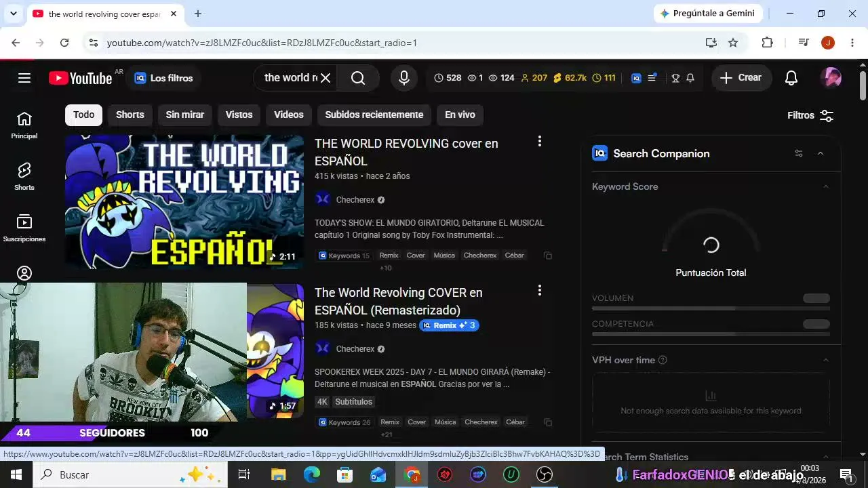
Task: Open Suscripciones in the sidebar
Action: click(x=24, y=228)
